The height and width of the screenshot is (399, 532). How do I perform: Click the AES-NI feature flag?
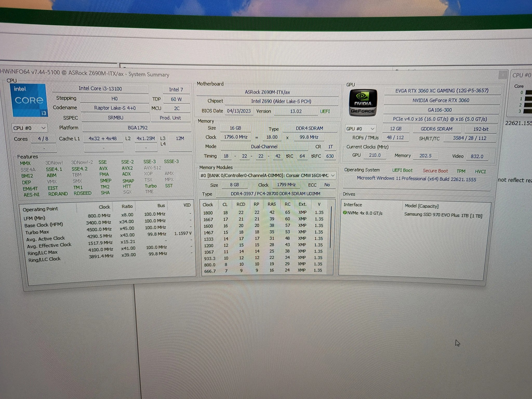coord(32,195)
